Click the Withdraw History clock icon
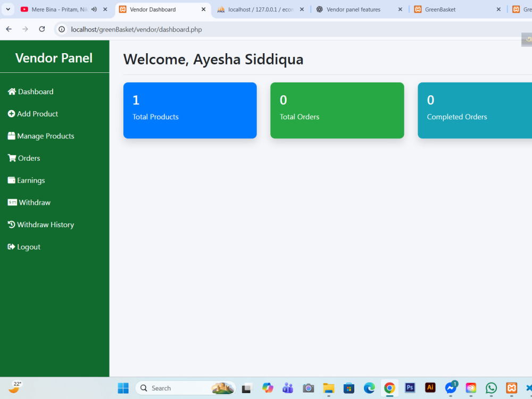Screen dimensions: 532x399 11,225
